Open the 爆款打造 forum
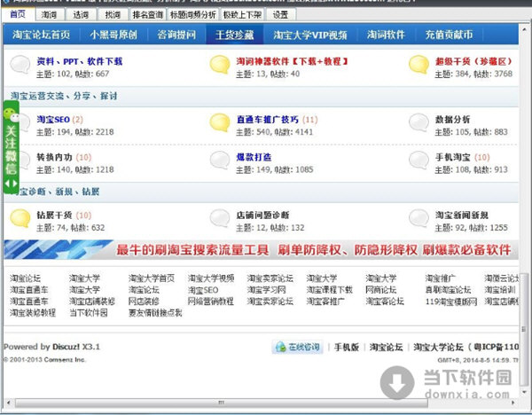Image resolution: width=532 pixels, height=415 pixels. [x=254, y=157]
